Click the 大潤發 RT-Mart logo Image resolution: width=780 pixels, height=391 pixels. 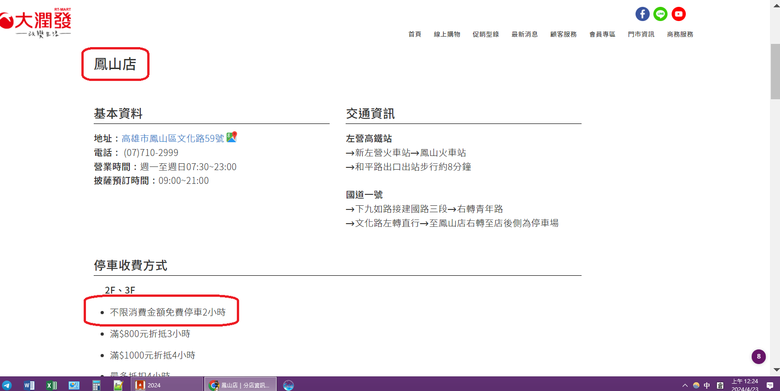[36, 23]
